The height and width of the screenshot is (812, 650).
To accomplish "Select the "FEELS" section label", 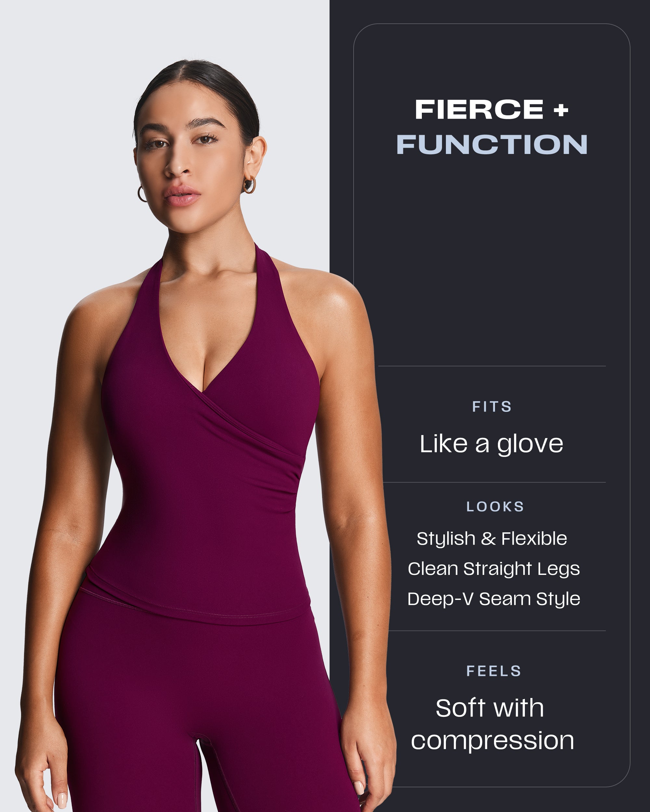I will [494, 671].
